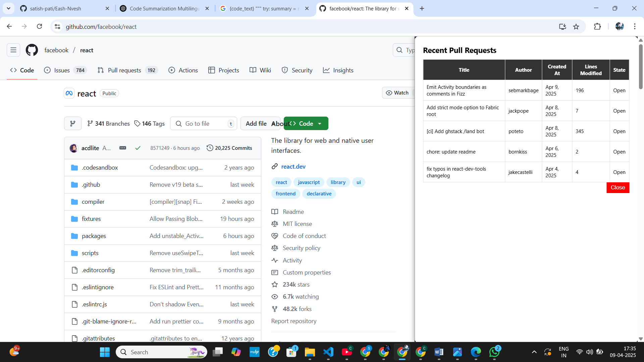Screen dimensions: 644x362
Task: Open acdlite's avatar profile
Action: click(x=74, y=148)
